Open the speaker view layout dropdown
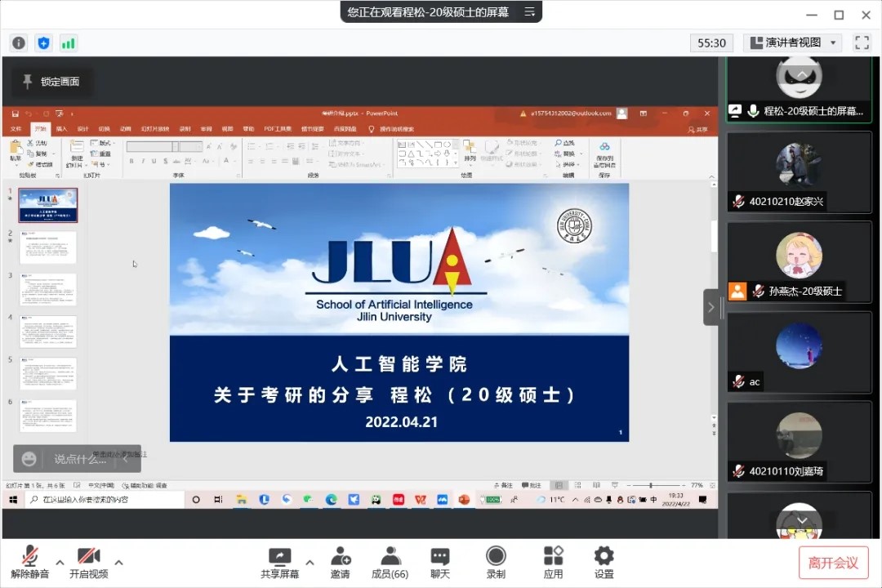Screen dimensions: 882x588 pyautogui.click(x=792, y=42)
